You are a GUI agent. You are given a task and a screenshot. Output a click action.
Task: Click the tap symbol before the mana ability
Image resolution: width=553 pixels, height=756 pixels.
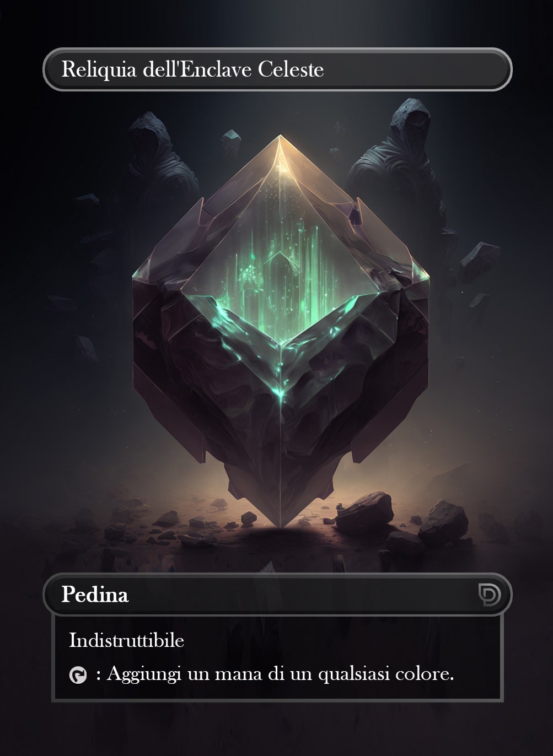(78, 675)
